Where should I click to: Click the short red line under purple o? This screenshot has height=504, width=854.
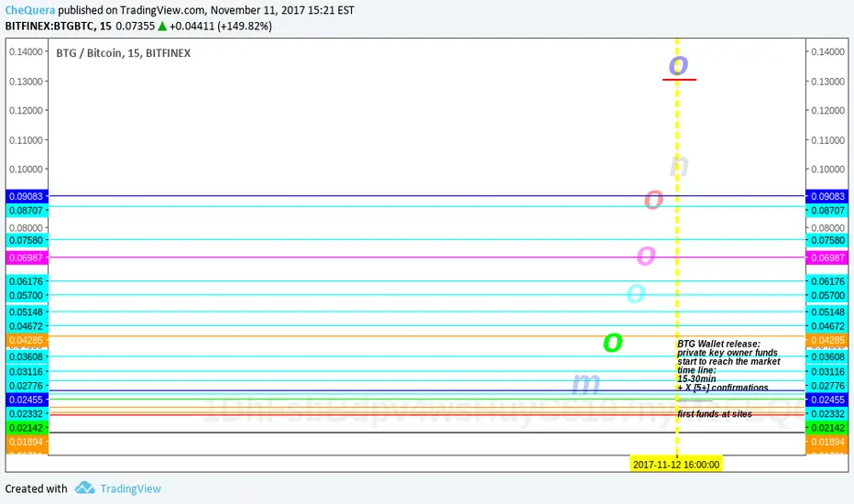coord(679,80)
